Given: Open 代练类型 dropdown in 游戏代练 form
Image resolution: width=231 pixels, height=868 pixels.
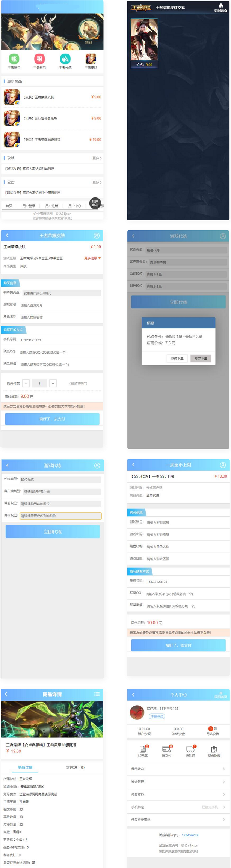Looking at the screenshot, I should coord(60,479).
